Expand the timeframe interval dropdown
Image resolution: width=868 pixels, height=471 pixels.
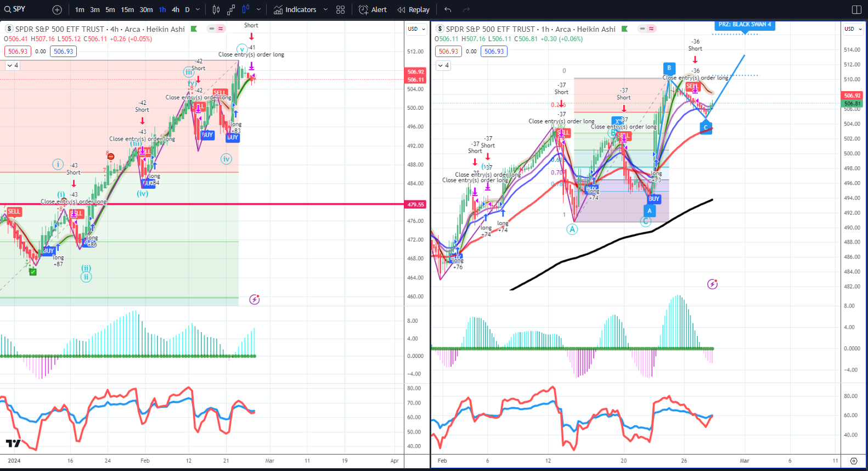pos(198,9)
